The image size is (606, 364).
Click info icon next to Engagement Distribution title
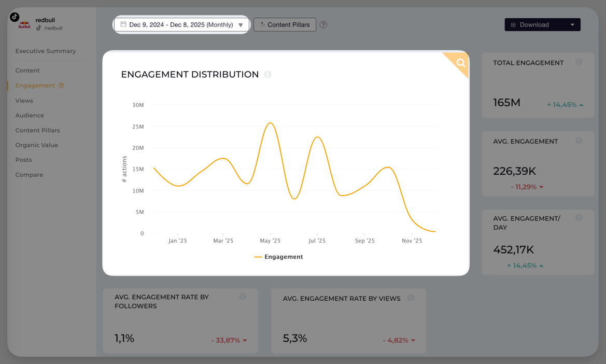(267, 74)
